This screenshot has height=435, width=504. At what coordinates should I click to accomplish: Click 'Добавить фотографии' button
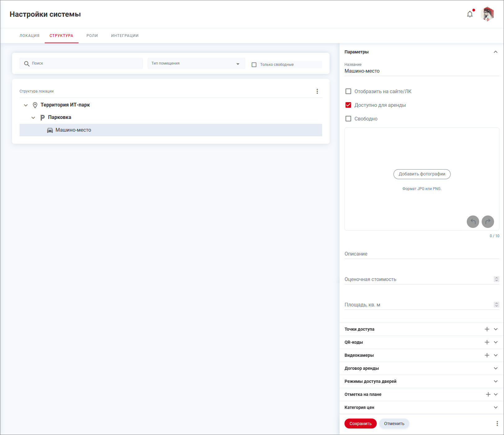422,174
